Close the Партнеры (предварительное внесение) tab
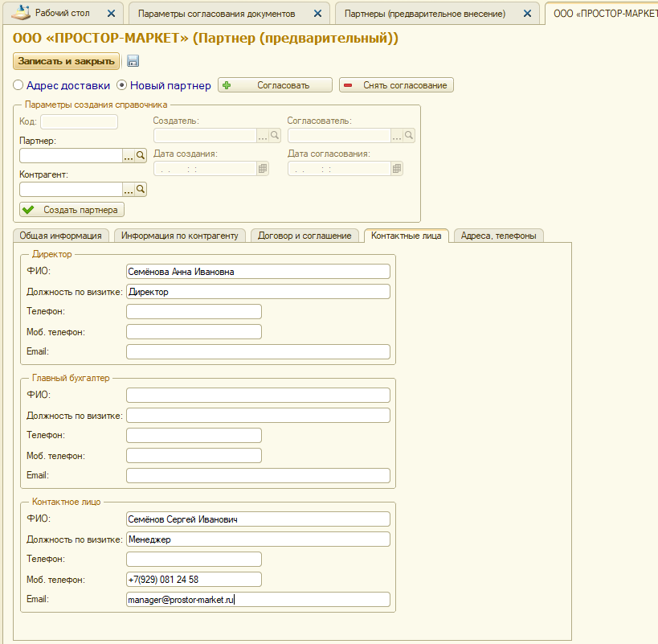The image size is (658, 644). tap(527, 14)
